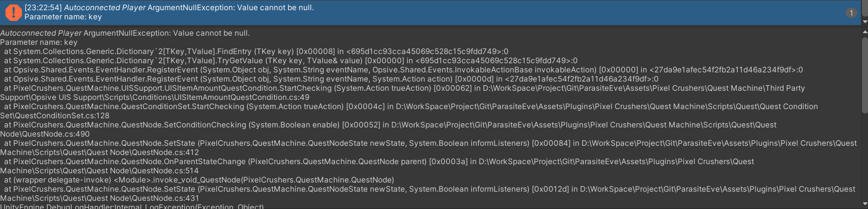Screen dimensions: 868x209
Task: Click the collapse count badge showing 1
Action: point(851,13)
